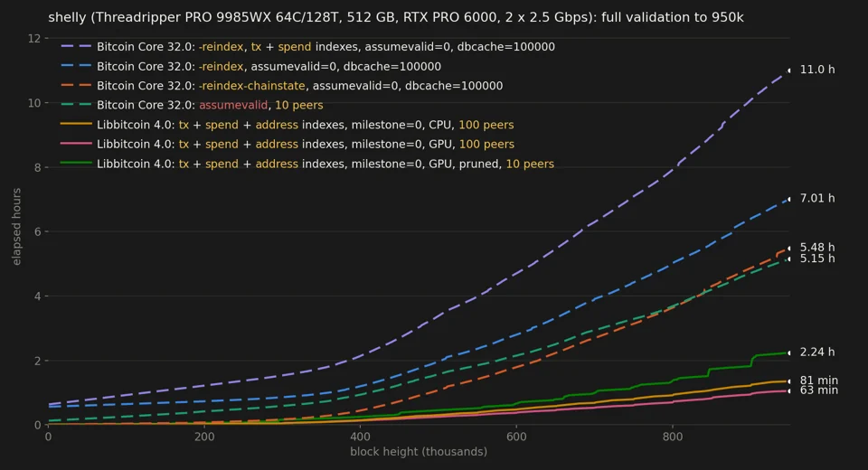
Task: Select Libbitcoin 4.0 GPU pruned, 10 peers entry
Action: 325,164
